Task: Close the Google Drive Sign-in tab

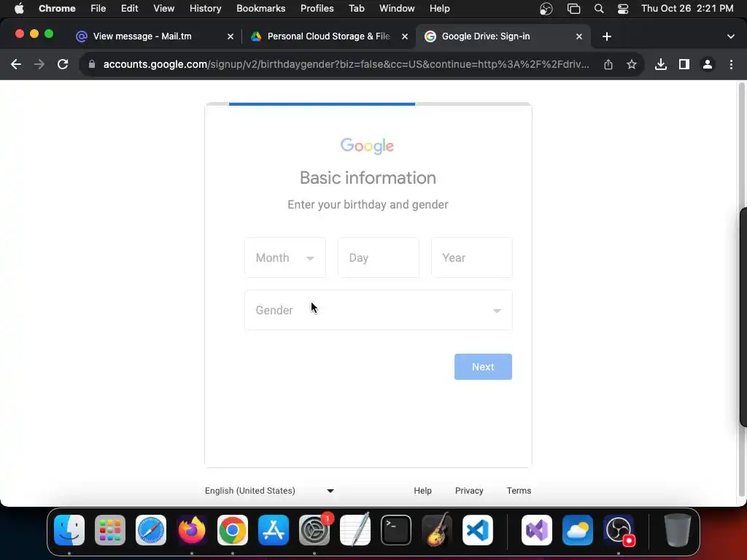Action: (579, 36)
